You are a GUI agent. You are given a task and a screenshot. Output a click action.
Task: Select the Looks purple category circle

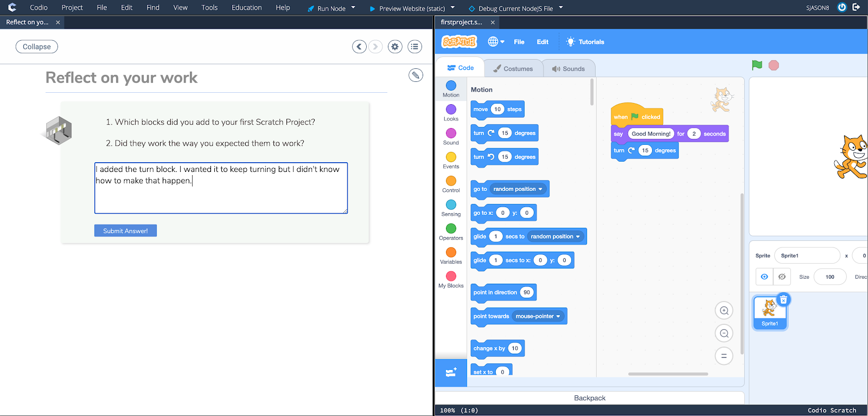pyautogui.click(x=451, y=110)
